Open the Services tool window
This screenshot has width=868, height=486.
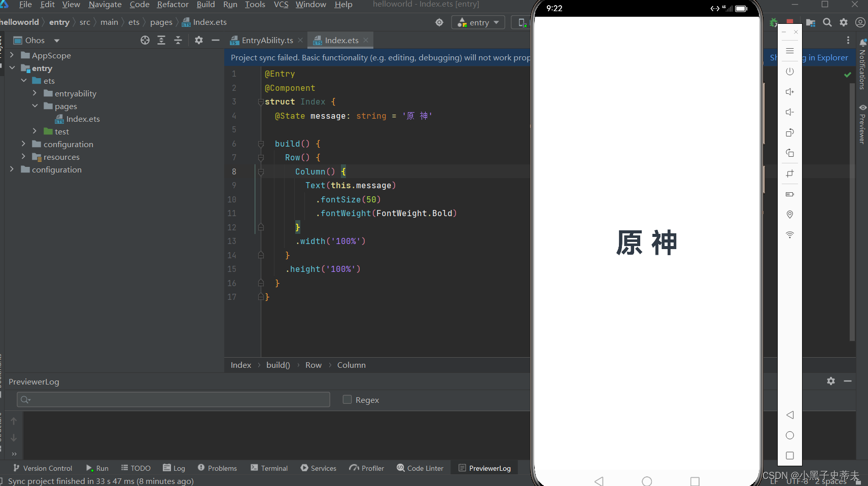[x=319, y=468]
